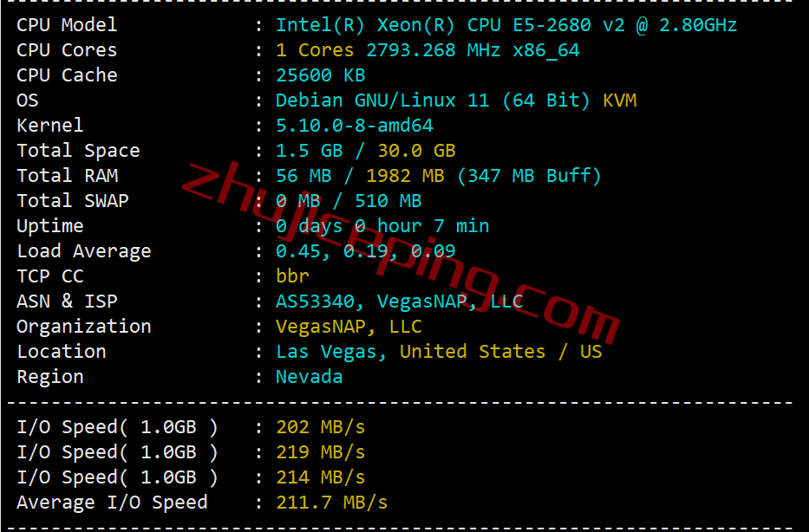Click kernel version 5.10.0-8-amd64
This screenshot has width=809, height=532.
355,126
